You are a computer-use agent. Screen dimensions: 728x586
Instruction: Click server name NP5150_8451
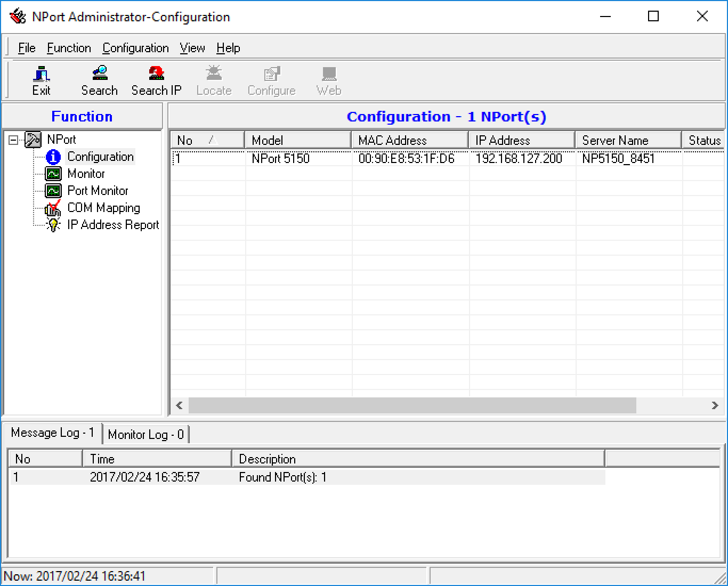(618, 158)
